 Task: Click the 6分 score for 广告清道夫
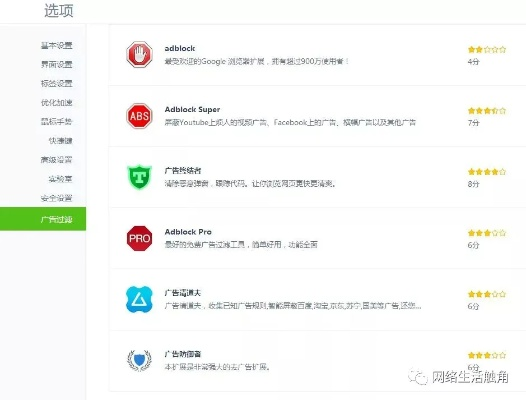pyautogui.click(x=473, y=306)
